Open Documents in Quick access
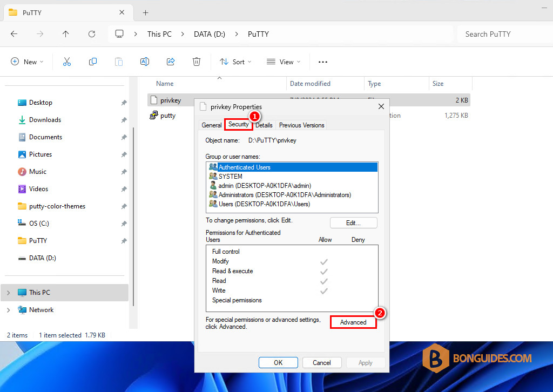 [x=45, y=137]
